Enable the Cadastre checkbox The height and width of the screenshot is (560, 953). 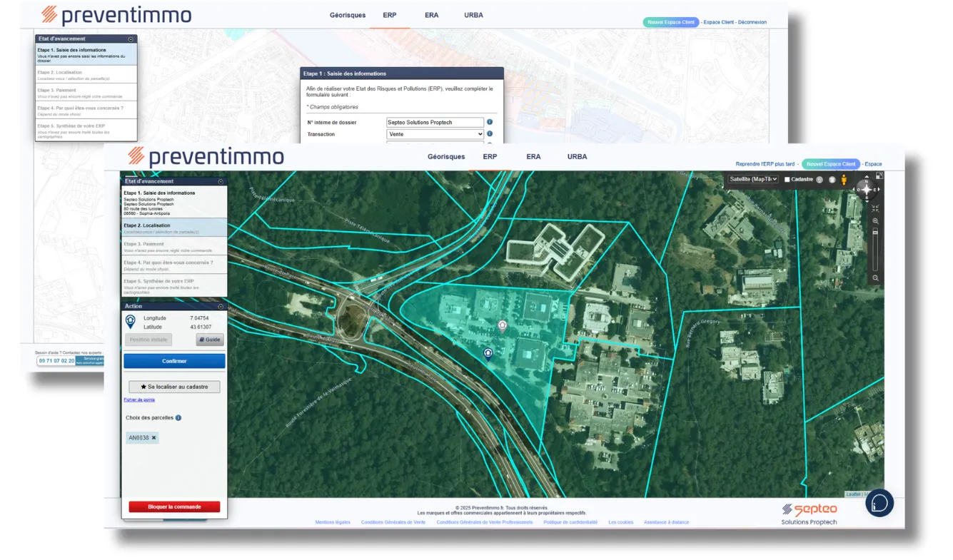(x=787, y=179)
